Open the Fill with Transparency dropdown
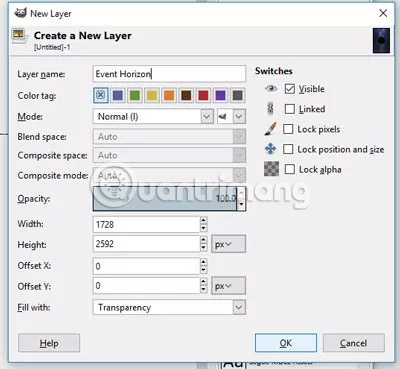This screenshot has height=369, width=400. [x=169, y=307]
